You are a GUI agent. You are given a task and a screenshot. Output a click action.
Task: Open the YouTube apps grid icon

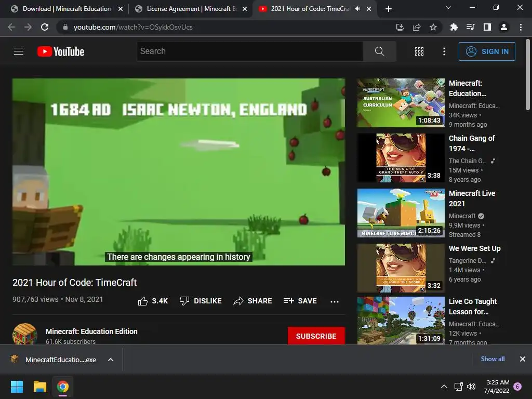pyautogui.click(x=419, y=51)
